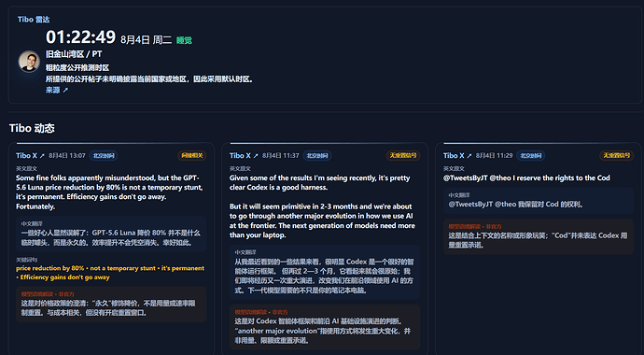Click external arrow icon beside 13:07 Tibo X
Image resolution: width=644 pixels, height=355 pixels.
pos(42,156)
